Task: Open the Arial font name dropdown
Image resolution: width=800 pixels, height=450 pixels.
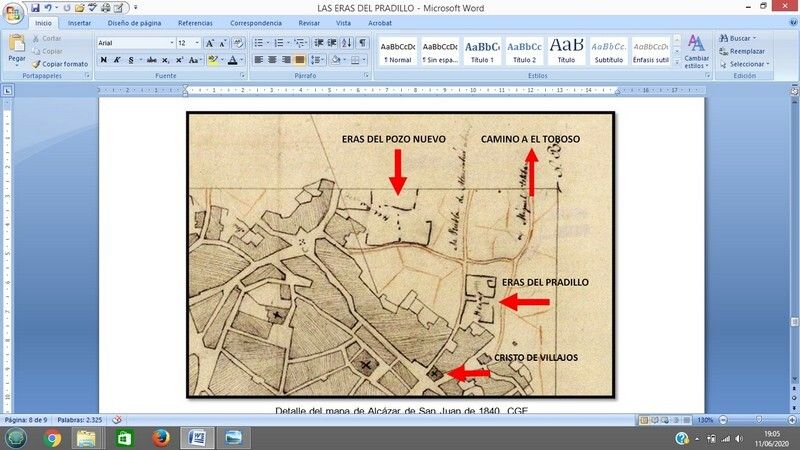Action: [x=134, y=43]
